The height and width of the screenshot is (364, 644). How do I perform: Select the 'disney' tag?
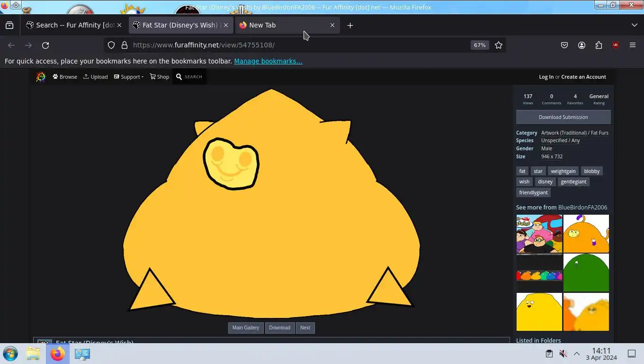[x=545, y=182]
